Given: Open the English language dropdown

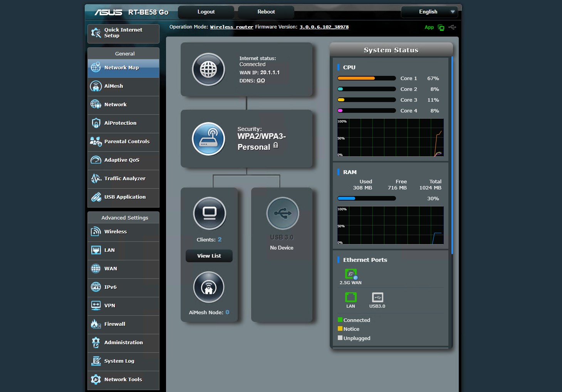Looking at the screenshot, I should [x=429, y=12].
